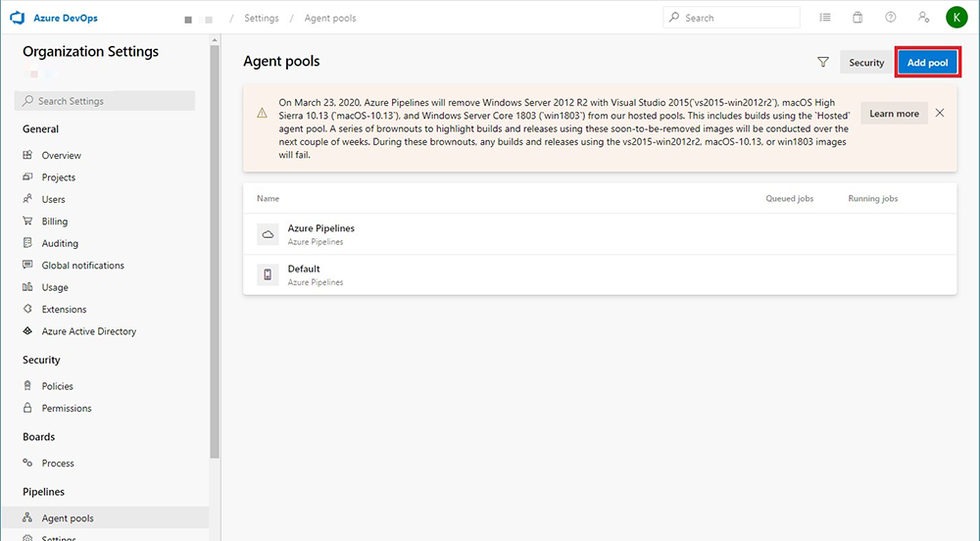Click Settings breadcrumb link
The width and height of the screenshot is (980, 541).
pyautogui.click(x=262, y=18)
